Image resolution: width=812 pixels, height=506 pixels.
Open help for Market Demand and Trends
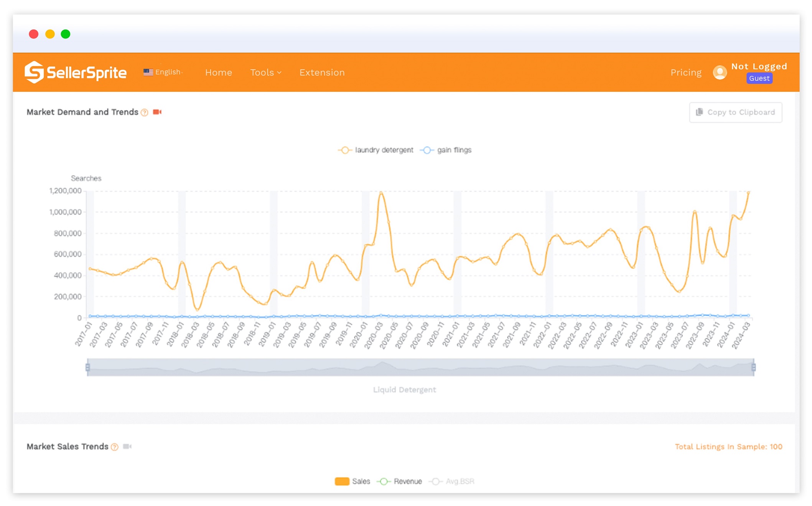coord(145,112)
